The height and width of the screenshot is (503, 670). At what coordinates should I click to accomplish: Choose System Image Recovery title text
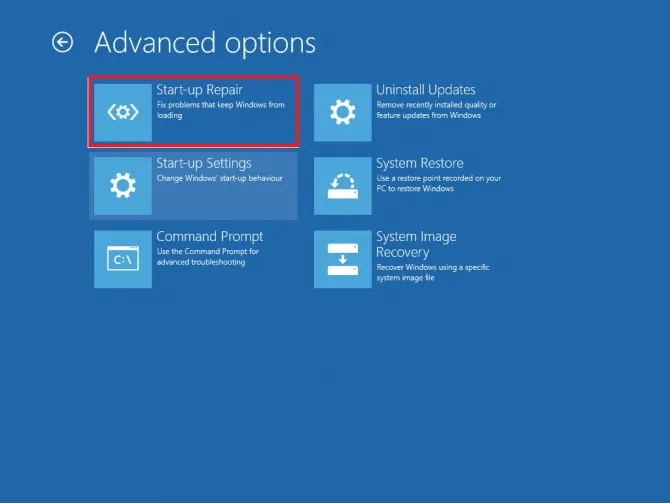pos(416,244)
